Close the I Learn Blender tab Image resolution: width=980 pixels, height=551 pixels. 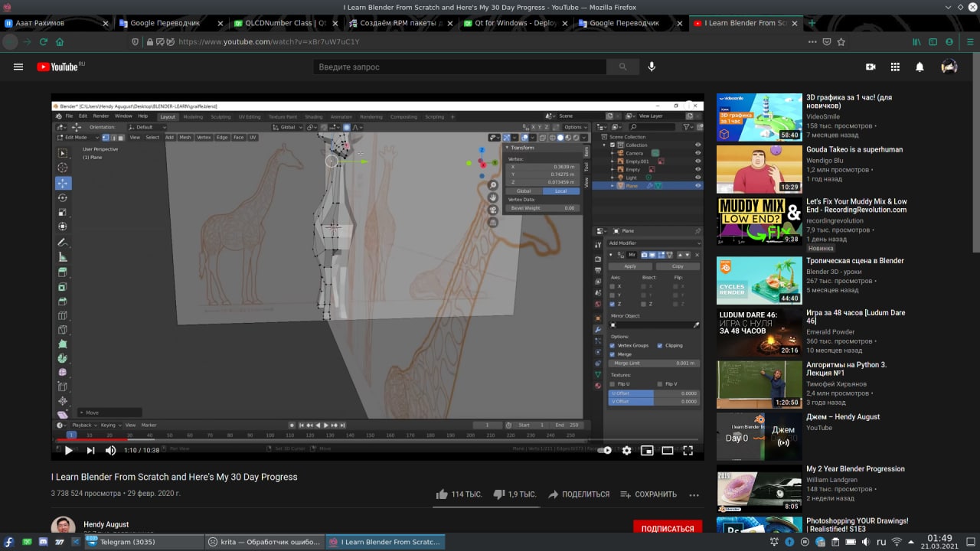[x=794, y=23]
